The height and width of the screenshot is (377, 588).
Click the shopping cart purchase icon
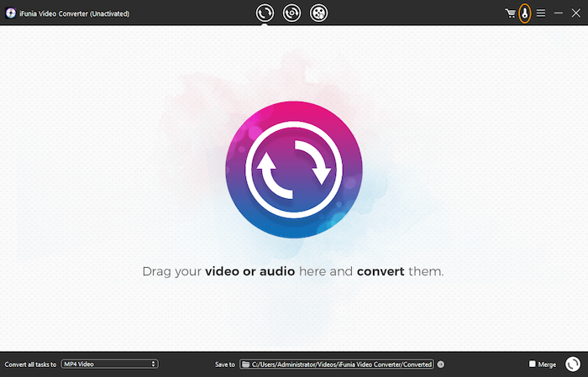pyautogui.click(x=510, y=13)
